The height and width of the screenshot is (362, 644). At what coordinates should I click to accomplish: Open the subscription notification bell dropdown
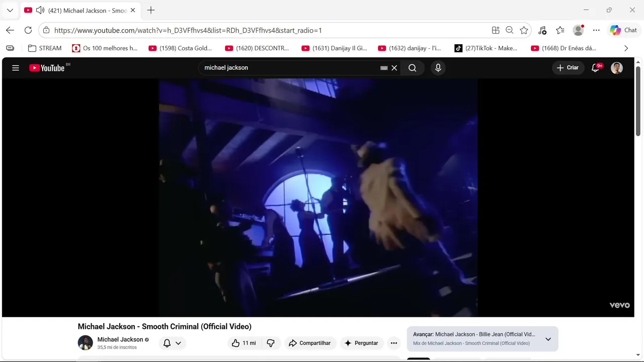tap(172, 343)
